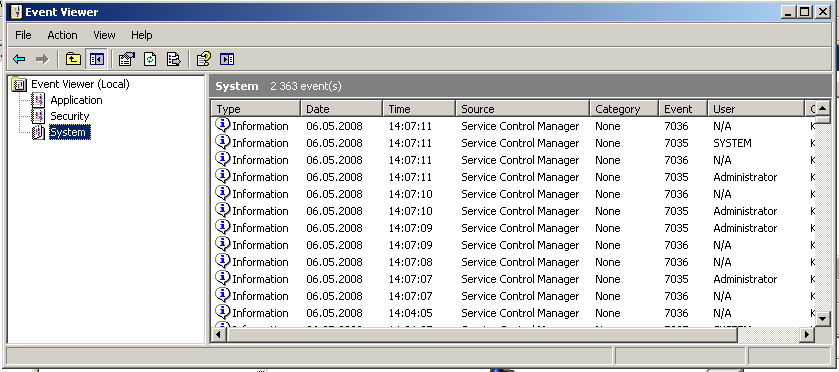Open the Properties toolbar icon
The width and height of the screenshot is (839, 372).
pos(126,59)
